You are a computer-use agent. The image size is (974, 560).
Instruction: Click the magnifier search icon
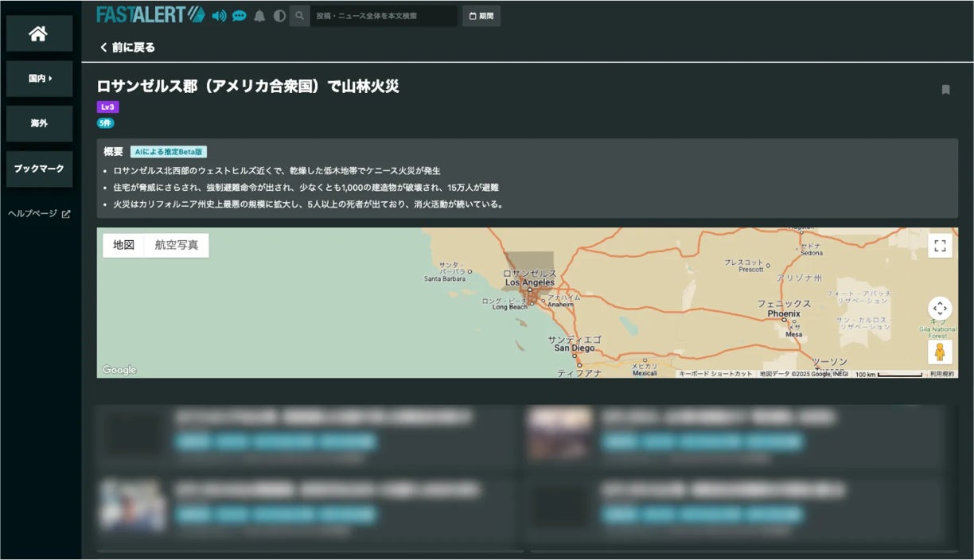click(300, 16)
